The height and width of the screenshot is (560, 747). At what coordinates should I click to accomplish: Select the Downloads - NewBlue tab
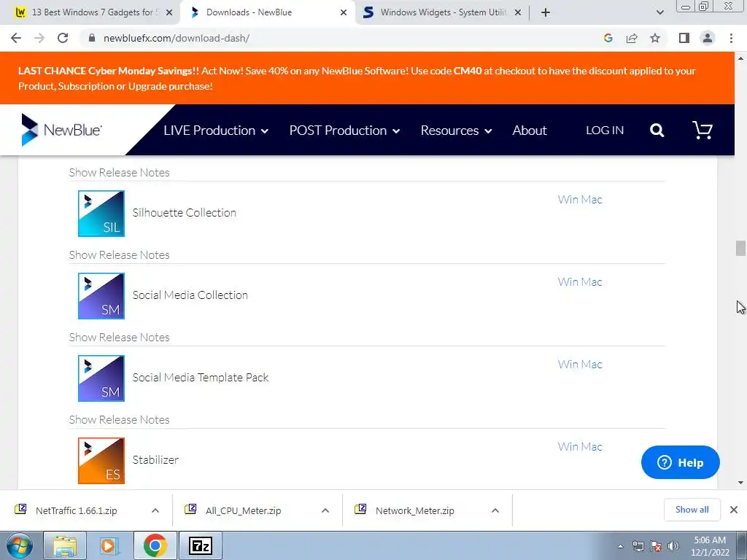(267, 12)
